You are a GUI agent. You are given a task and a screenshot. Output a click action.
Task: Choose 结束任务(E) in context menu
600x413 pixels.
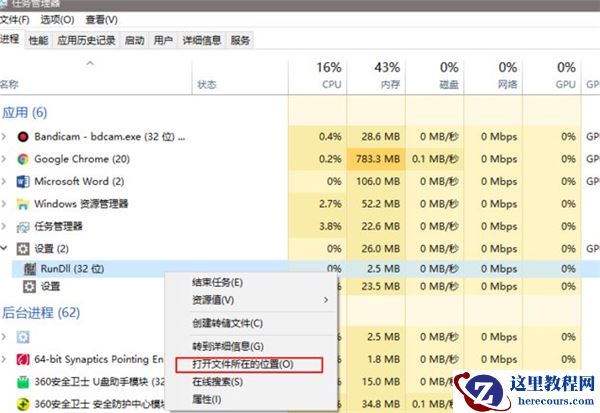point(217,283)
